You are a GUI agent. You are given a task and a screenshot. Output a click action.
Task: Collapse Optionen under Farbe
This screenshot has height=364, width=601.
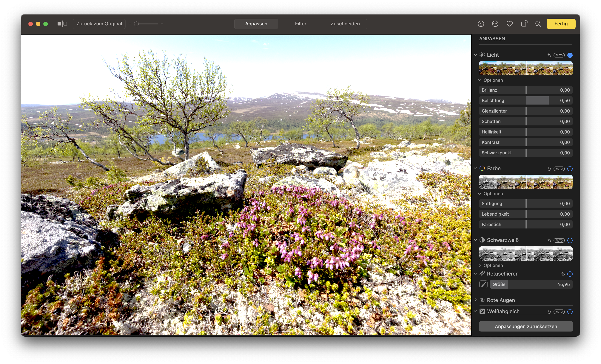(x=480, y=194)
